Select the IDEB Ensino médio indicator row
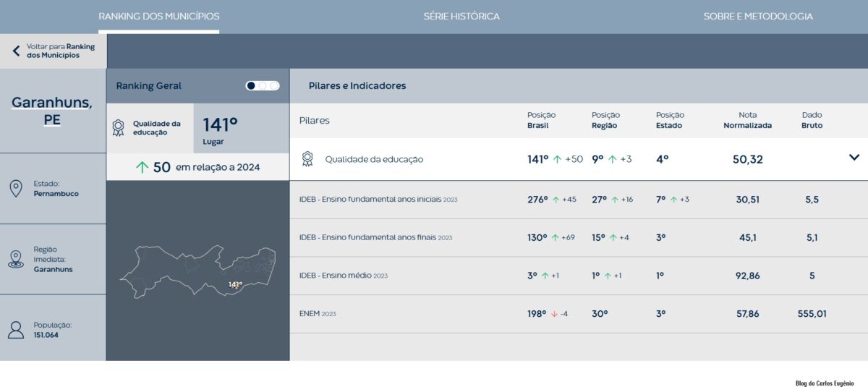The height and width of the screenshot is (387, 868). click(344, 276)
